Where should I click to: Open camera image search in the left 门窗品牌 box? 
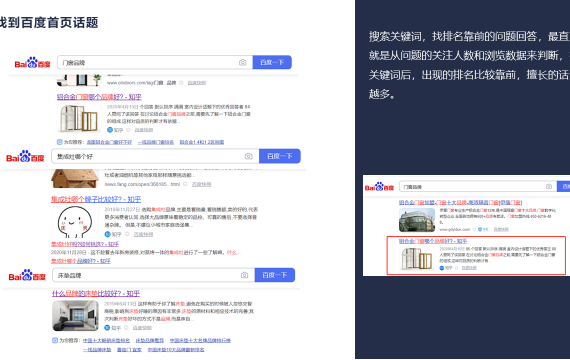click(242, 63)
